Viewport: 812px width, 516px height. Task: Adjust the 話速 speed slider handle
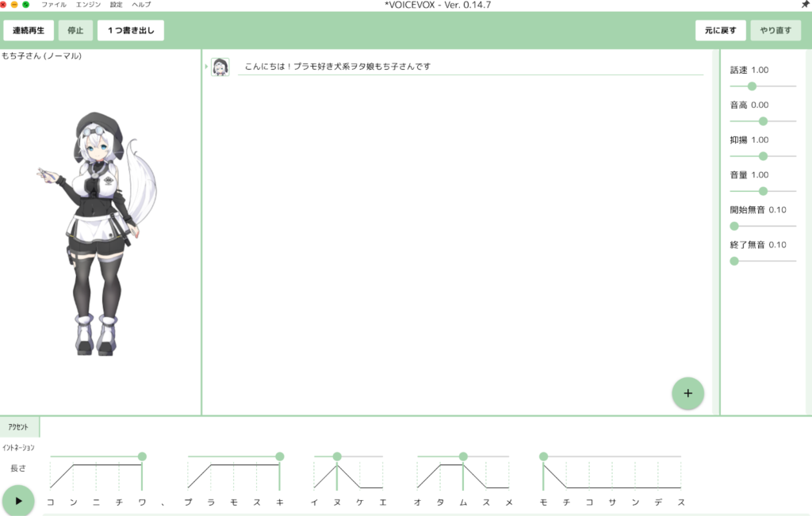pyautogui.click(x=752, y=86)
